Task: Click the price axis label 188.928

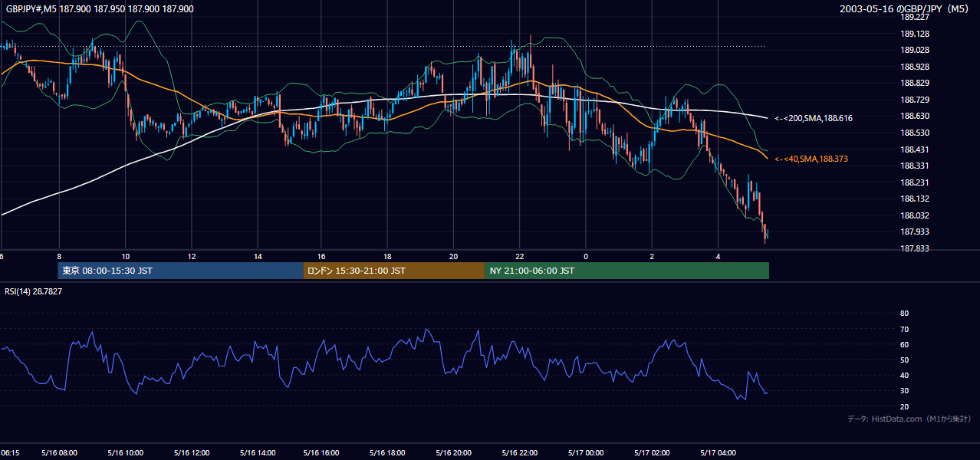Action: pyautogui.click(x=915, y=67)
